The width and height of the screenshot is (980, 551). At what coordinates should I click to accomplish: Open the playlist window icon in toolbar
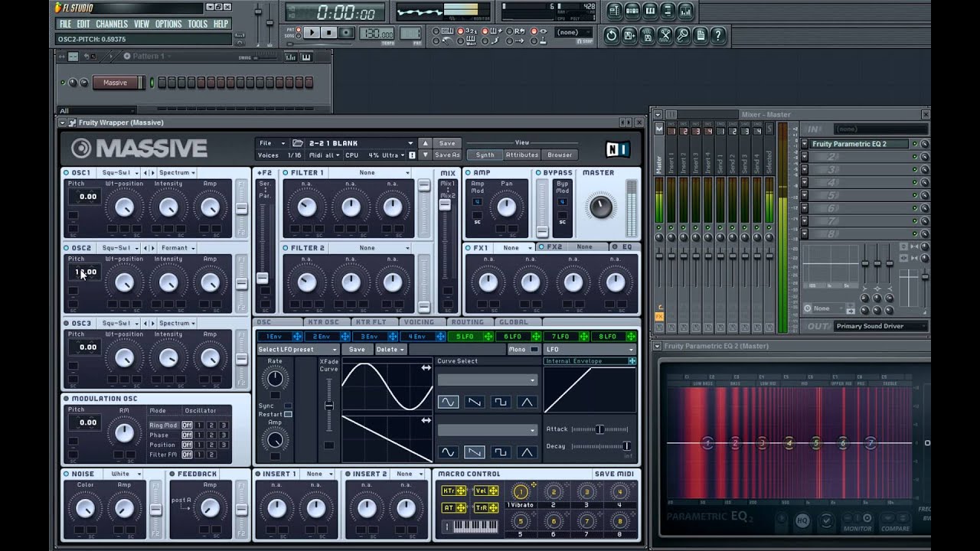pyautogui.click(x=615, y=11)
